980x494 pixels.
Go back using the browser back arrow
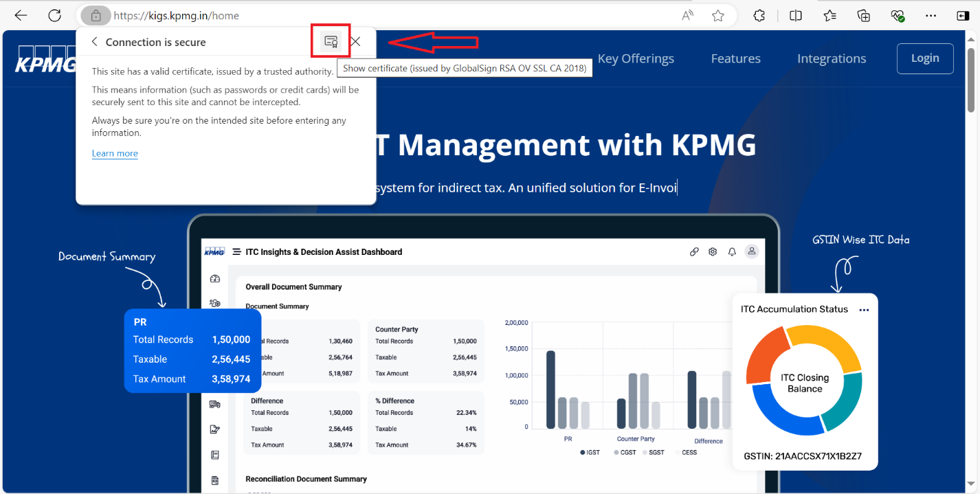(x=21, y=15)
